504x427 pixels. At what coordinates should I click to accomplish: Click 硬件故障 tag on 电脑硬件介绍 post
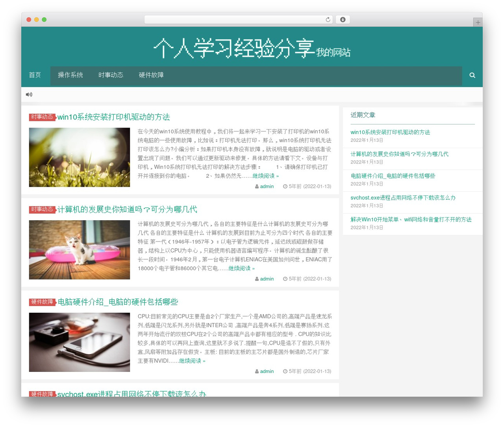tap(42, 302)
